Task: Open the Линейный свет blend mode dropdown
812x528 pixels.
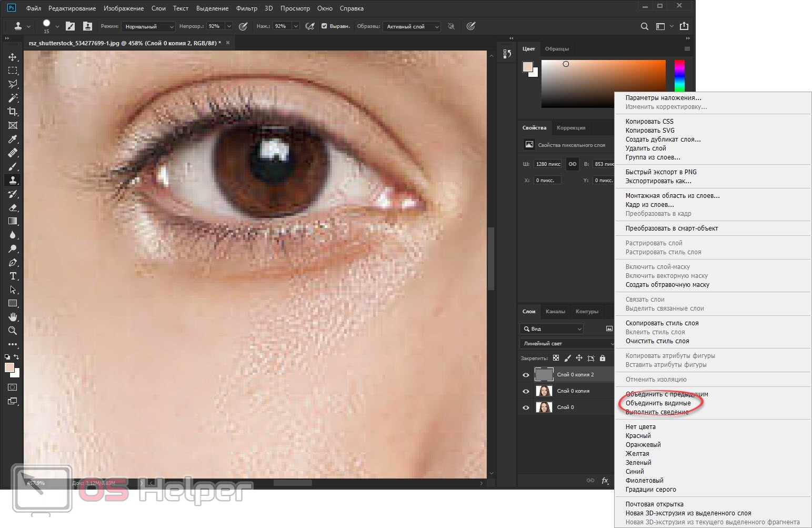Action: pos(567,343)
